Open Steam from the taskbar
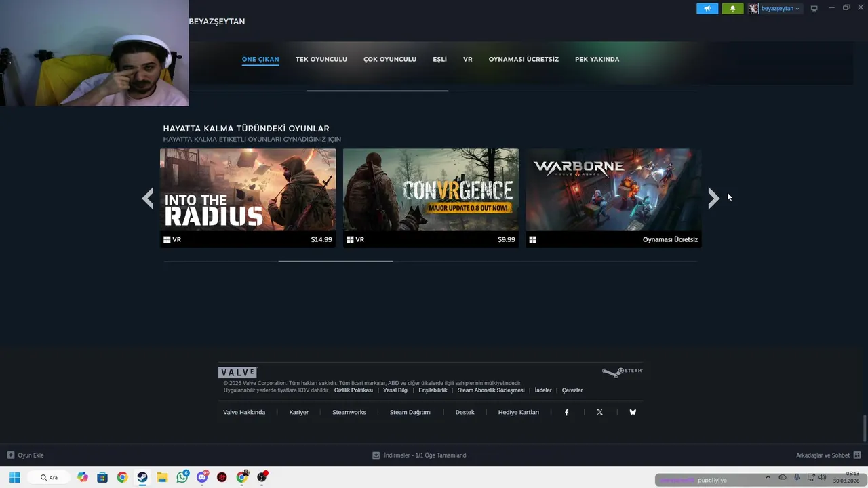The height and width of the screenshot is (488, 868). [x=142, y=477]
